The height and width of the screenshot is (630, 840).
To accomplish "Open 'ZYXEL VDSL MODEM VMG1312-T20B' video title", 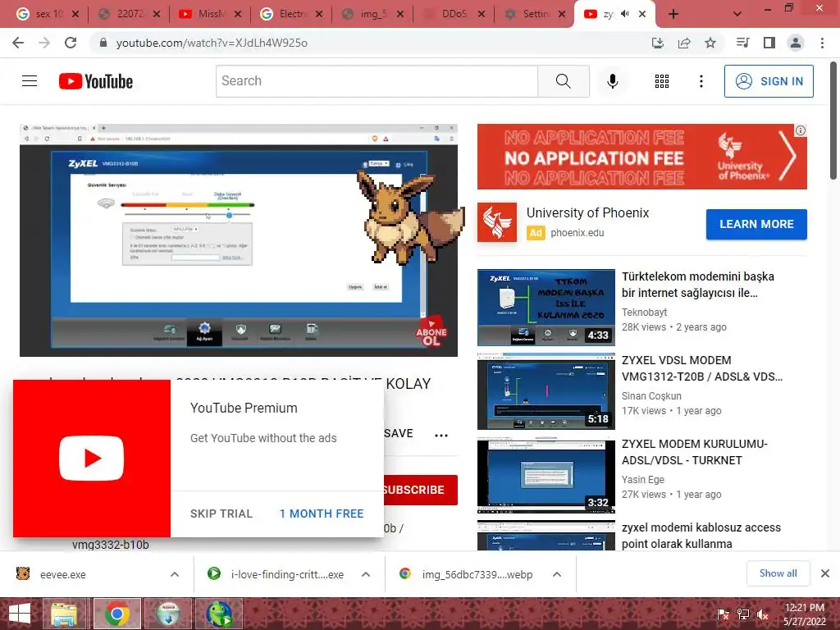I will point(702,368).
